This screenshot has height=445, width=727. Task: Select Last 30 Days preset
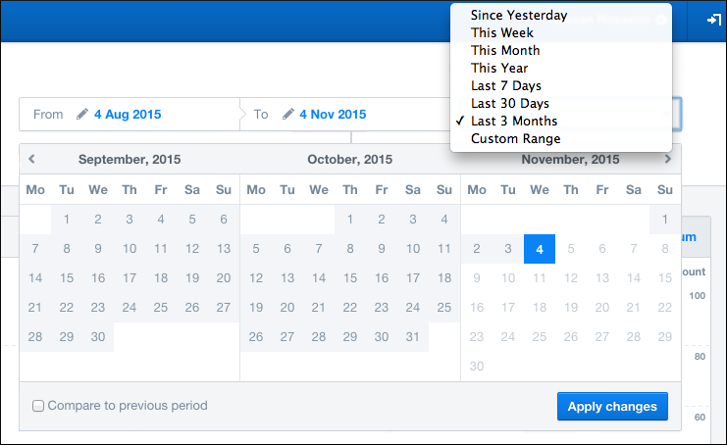pyautogui.click(x=509, y=104)
